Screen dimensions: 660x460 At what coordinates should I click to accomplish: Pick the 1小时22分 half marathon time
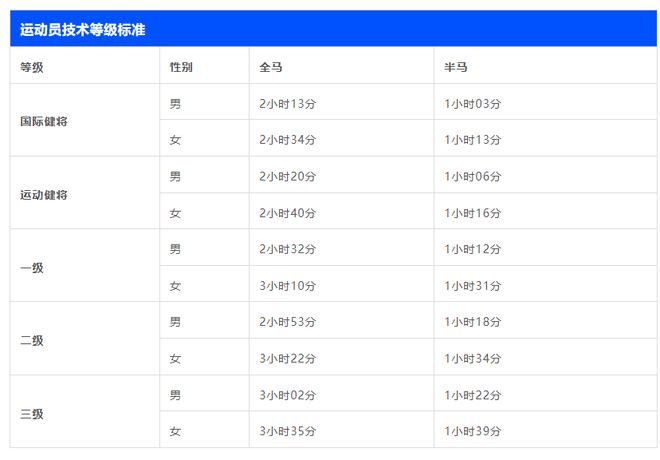[473, 395]
